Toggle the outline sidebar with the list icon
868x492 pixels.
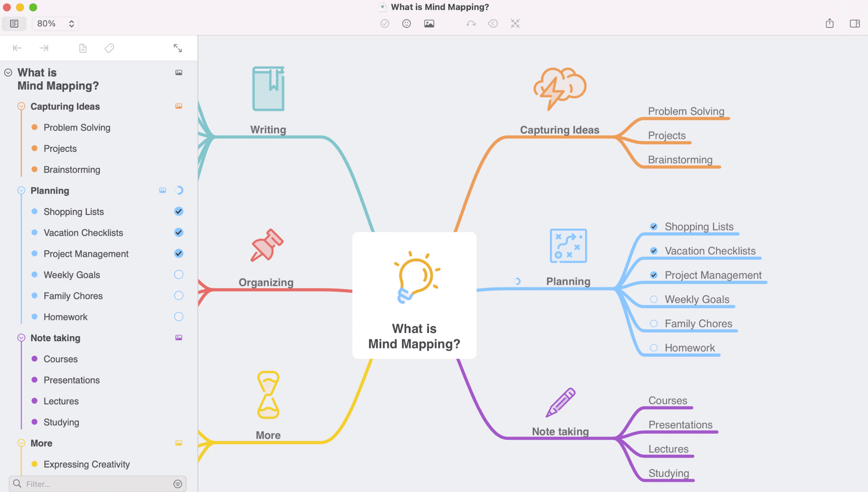(14, 23)
